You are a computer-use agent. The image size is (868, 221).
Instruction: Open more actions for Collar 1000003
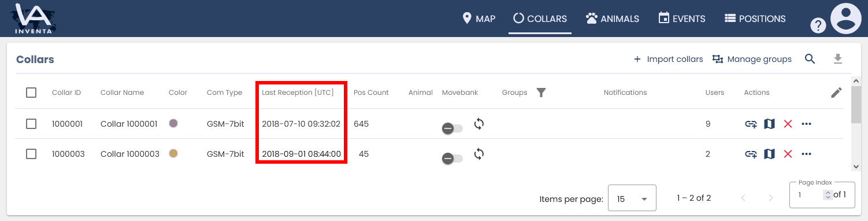tap(807, 154)
